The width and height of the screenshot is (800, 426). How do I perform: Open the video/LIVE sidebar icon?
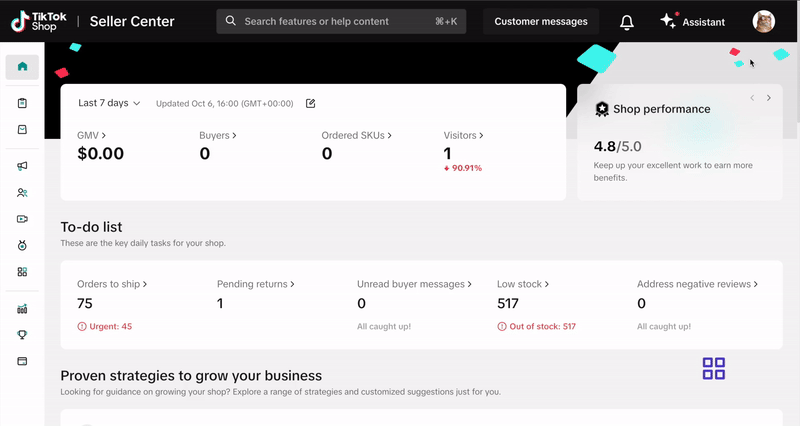tap(22, 219)
